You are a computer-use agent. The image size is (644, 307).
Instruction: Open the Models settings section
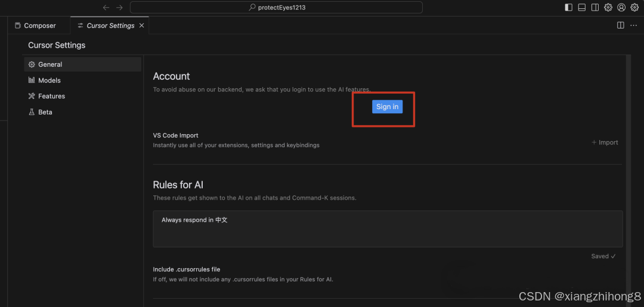[82, 80]
